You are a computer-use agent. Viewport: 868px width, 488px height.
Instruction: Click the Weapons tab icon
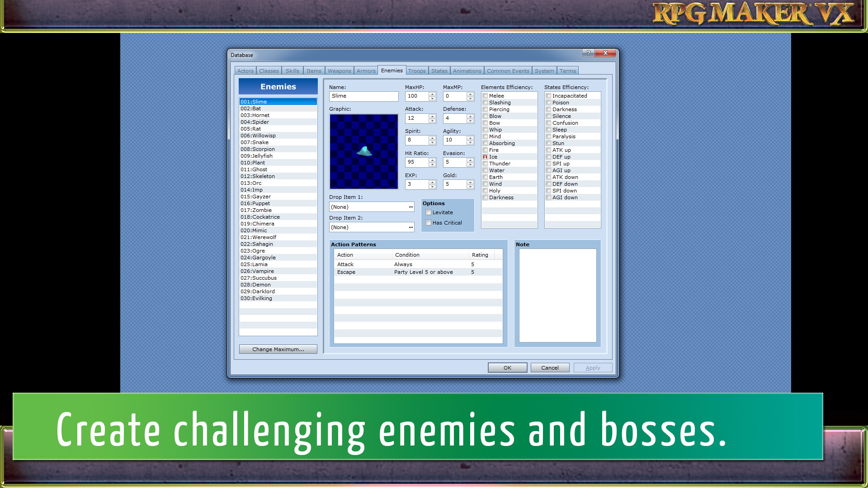click(x=339, y=70)
